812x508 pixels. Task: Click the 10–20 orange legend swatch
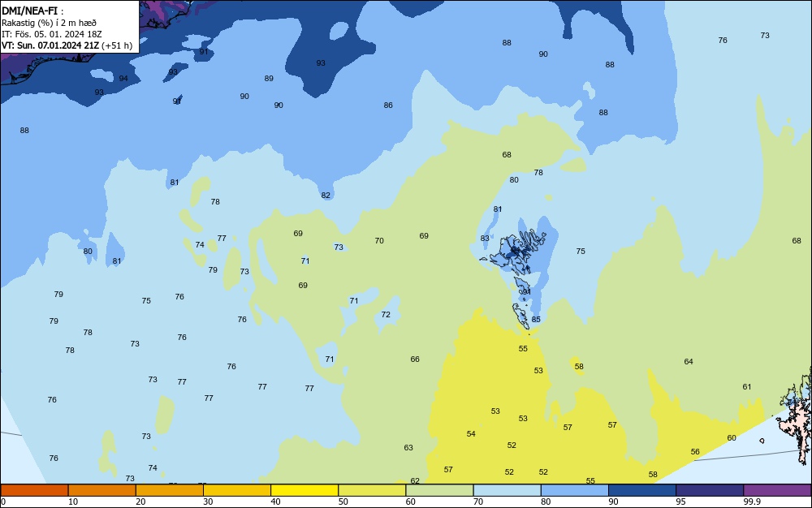coord(102,490)
